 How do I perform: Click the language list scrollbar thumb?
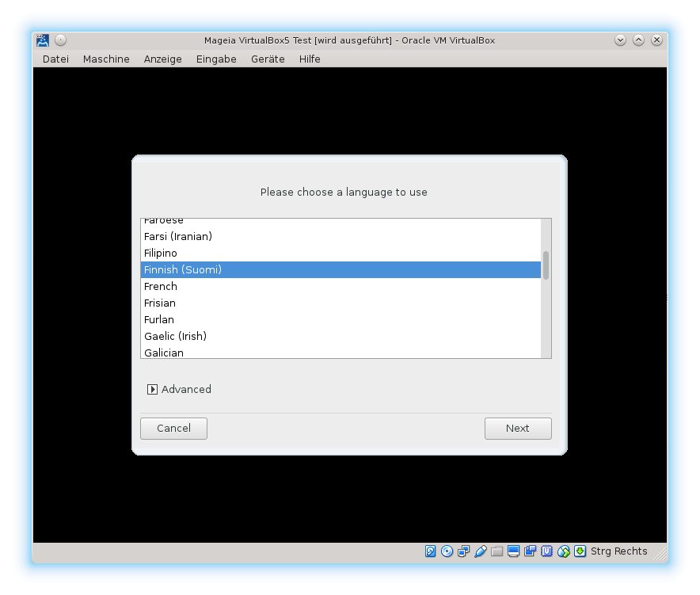click(546, 265)
